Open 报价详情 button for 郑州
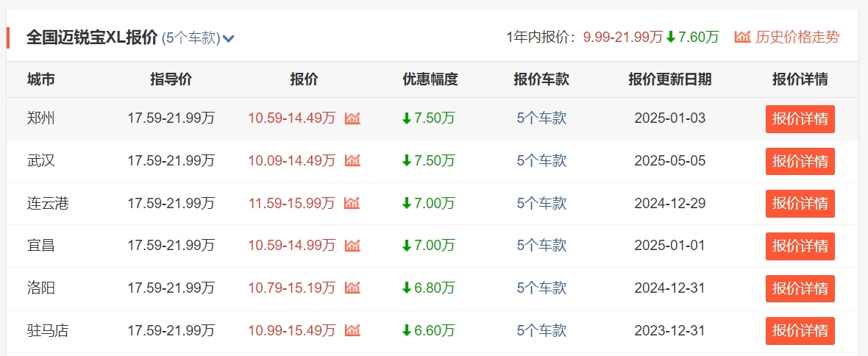This screenshot has height=356, width=868. click(x=800, y=119)
